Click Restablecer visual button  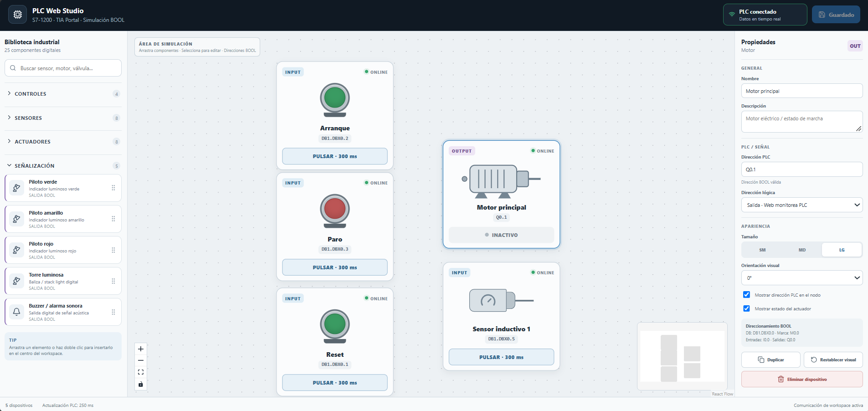833,360
